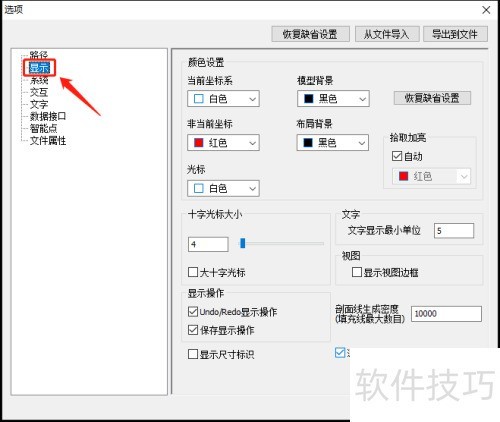Click white swatch in 光标 dropdown
The height and width of the screenshot is (422, 500).
[199, 188]
